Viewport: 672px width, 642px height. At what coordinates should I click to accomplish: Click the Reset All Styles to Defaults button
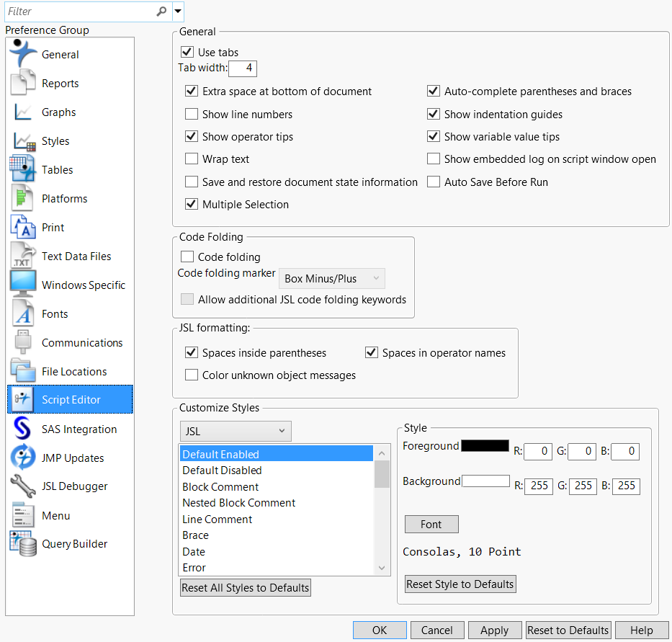tap(246, 588)
